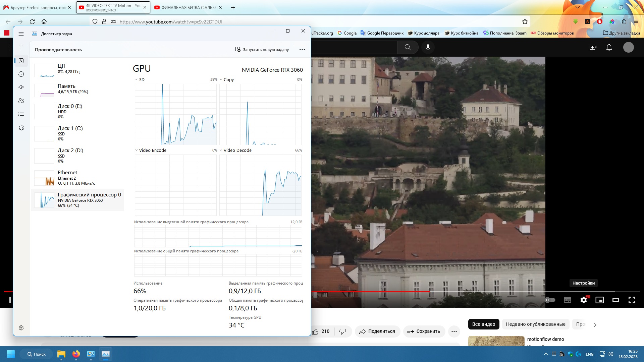Open the YouTube player settings gear
Screen dimensions: 644x362
click(x=584, y=300)
